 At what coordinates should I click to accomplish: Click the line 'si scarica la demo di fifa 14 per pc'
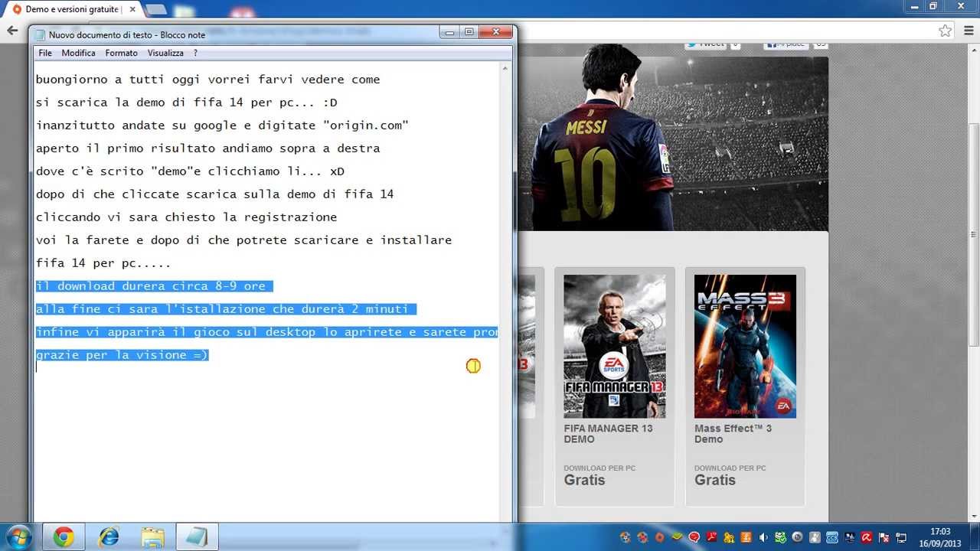186,103
